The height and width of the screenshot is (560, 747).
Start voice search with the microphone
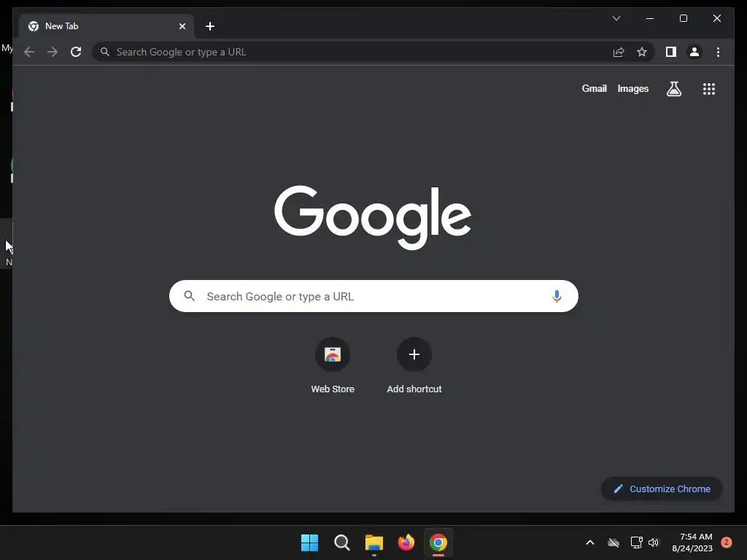pyautogui.click(x=557, y=296)
